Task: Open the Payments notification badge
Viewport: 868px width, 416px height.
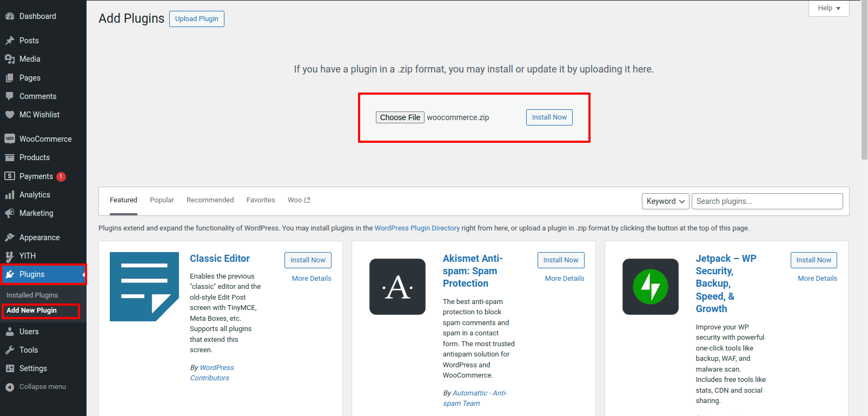Action: 61,176
